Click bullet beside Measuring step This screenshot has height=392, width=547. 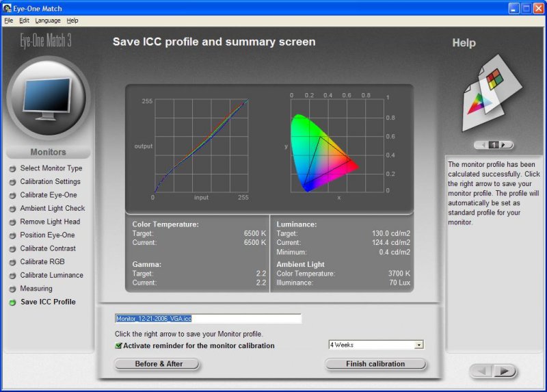[12, 289]
